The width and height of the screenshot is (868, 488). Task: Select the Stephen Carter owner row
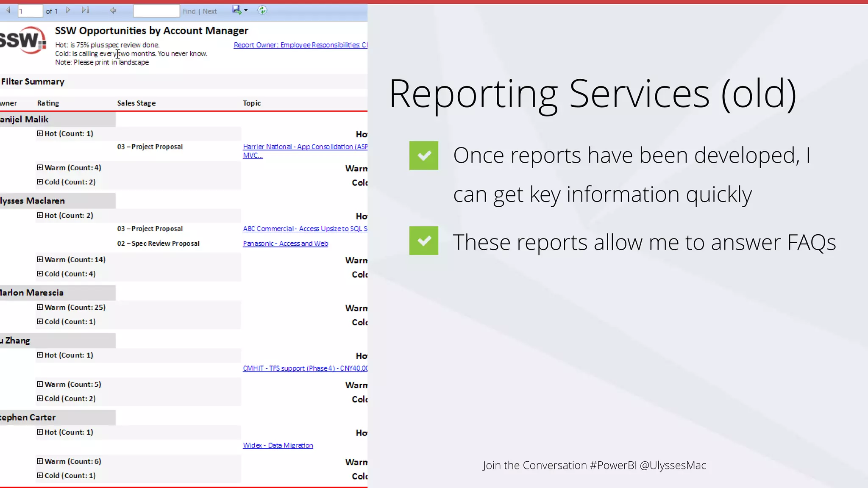[58, 417]
